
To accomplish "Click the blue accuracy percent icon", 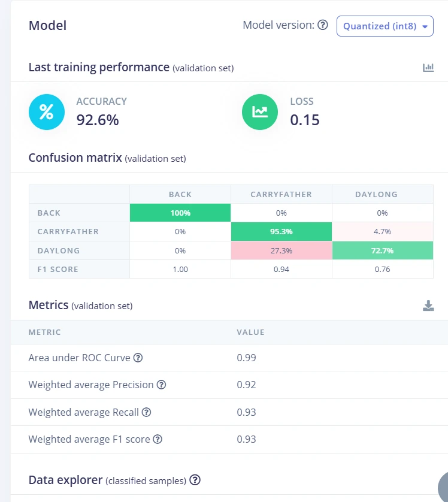I will (x=47, y=112).
